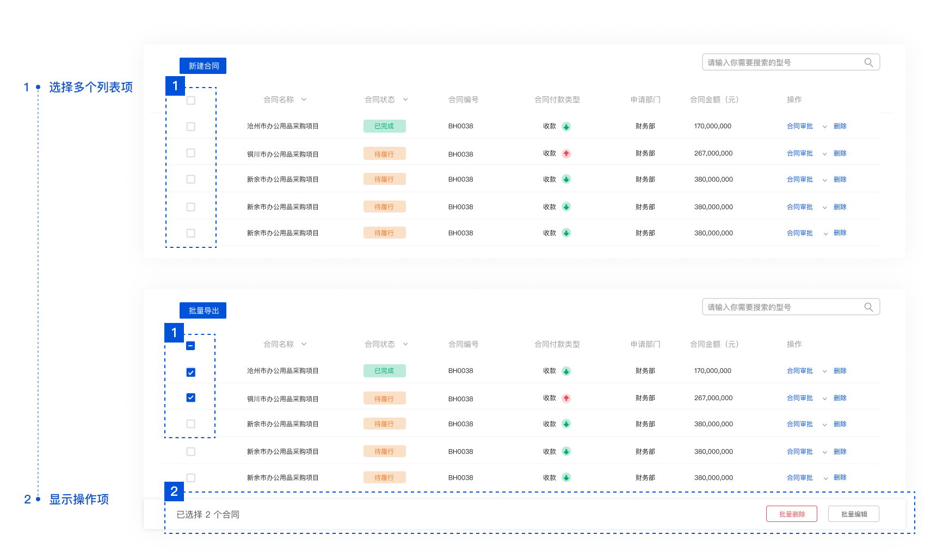The width and height of the screenshot is (949, 560).
Task: Open 合同审批 link, 沧州市 row, 批量导出 panel
Action: pos(800,371)
